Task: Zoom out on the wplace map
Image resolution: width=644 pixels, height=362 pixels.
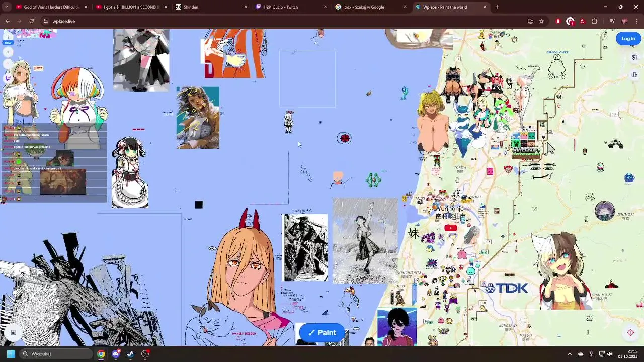Action: pos(8,64)
